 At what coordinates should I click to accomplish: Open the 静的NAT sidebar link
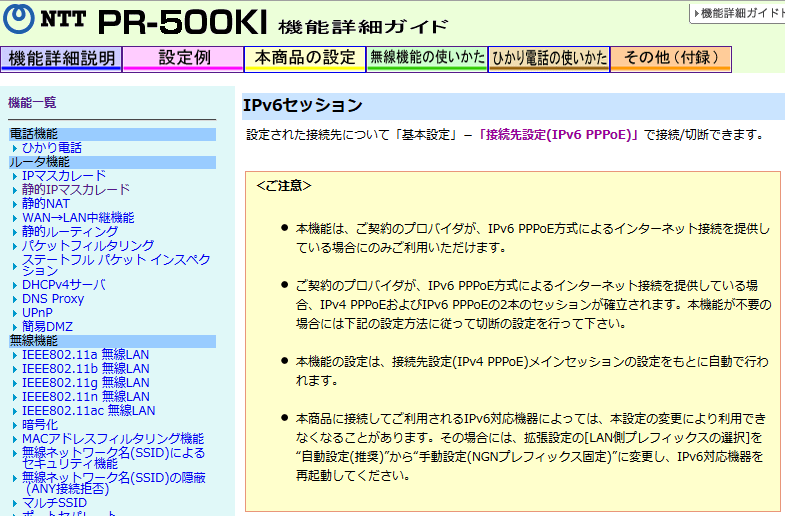tap(46, 204)
